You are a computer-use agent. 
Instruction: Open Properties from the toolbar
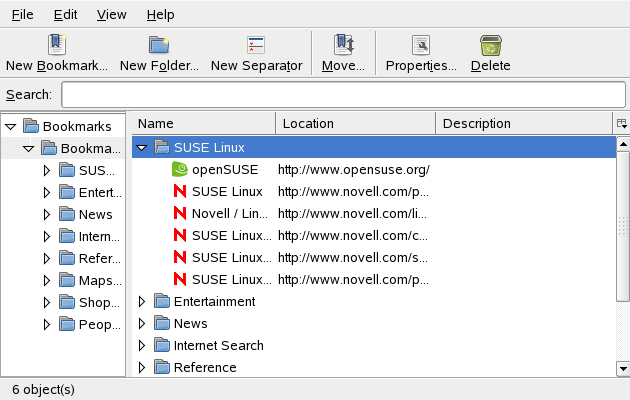[421, 45]
